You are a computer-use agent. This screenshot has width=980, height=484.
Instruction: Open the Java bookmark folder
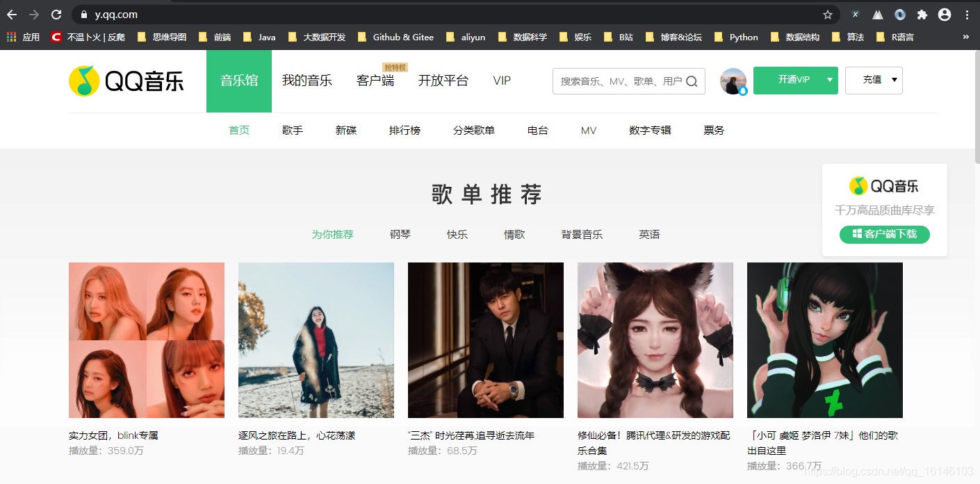[x=259, y=37]
